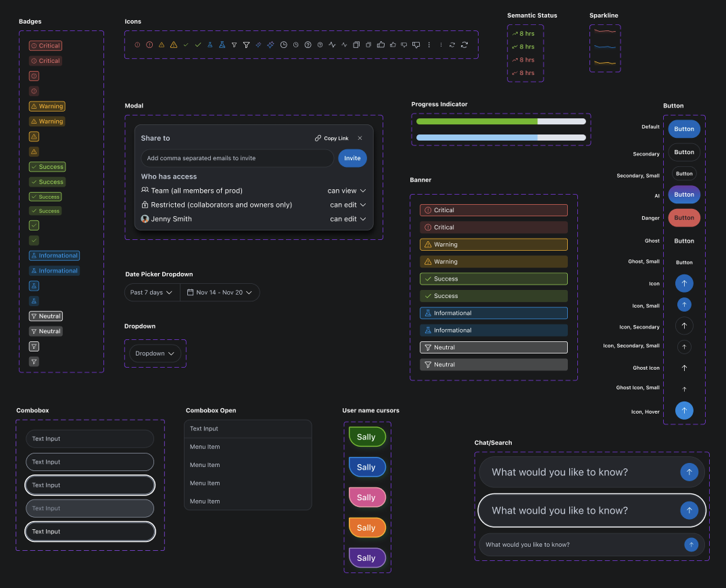Click the larger vertical three-dot menu icon
The image size is (726, 588).
tap(429, 45)
